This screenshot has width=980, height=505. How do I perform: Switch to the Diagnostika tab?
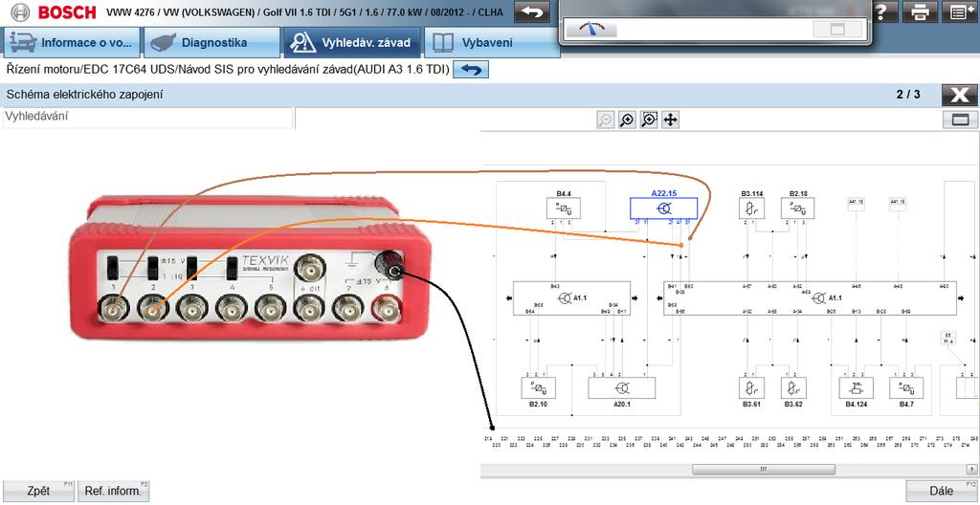click(212, 42)
